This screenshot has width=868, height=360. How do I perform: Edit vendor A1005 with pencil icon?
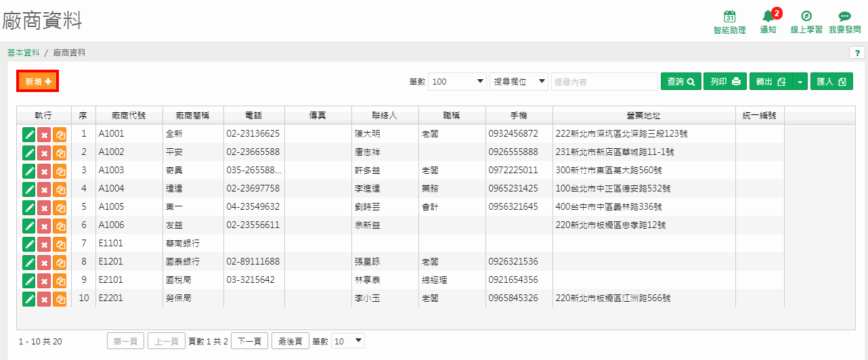29,207
